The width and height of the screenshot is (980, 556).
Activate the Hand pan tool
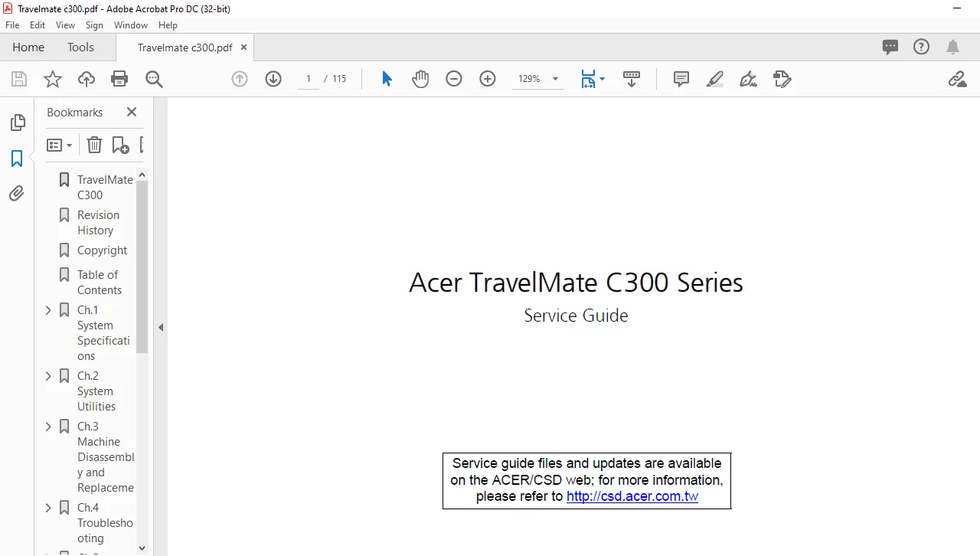coord(420,79)
